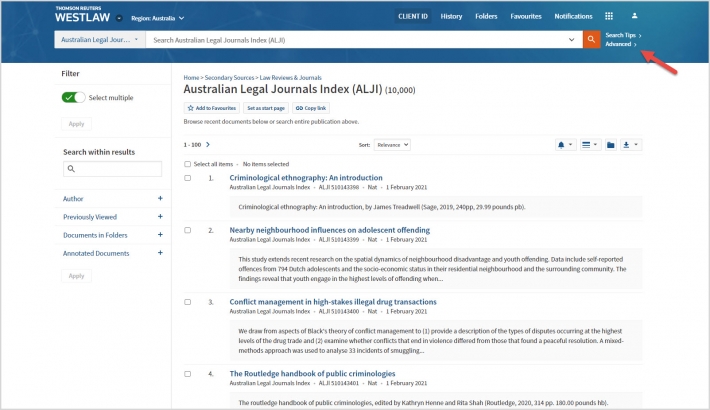The height and width of the screenshot is (410, 710).
Task: Open CLIENT ID in the header
Action: [413, 16]
